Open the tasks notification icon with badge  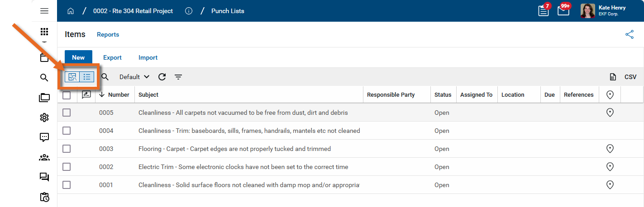(544, 11)
